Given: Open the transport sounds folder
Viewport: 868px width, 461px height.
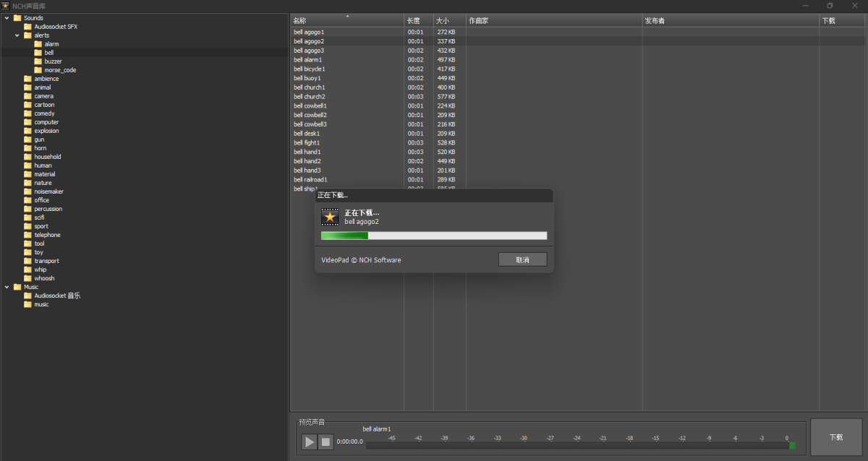Looking at the screenshot, I should tap(46, 261).
